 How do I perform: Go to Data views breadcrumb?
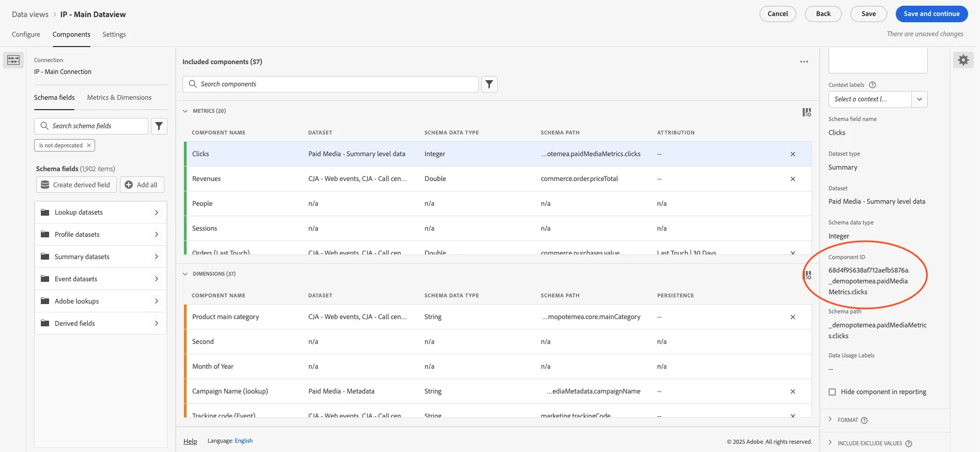tap(30, 14)
